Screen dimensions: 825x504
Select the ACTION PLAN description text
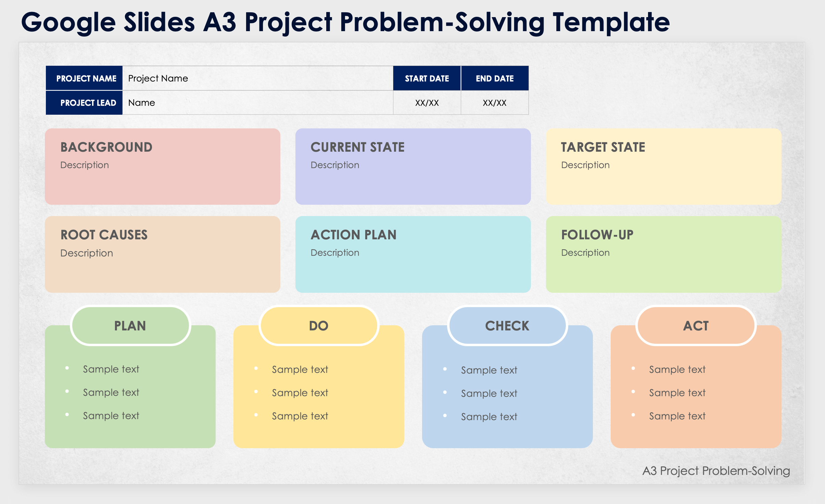(x=335, y=253)
